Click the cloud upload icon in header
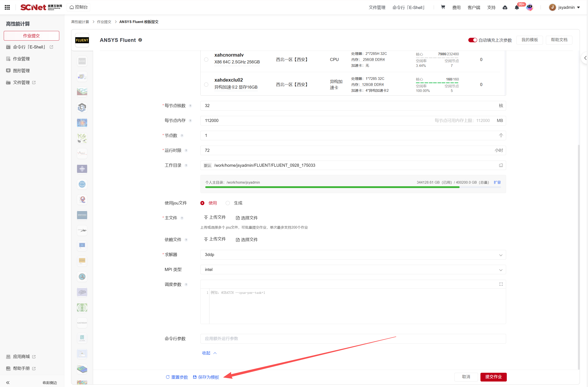Viewport: 588px width, 387px height. [x=505, y=7]
